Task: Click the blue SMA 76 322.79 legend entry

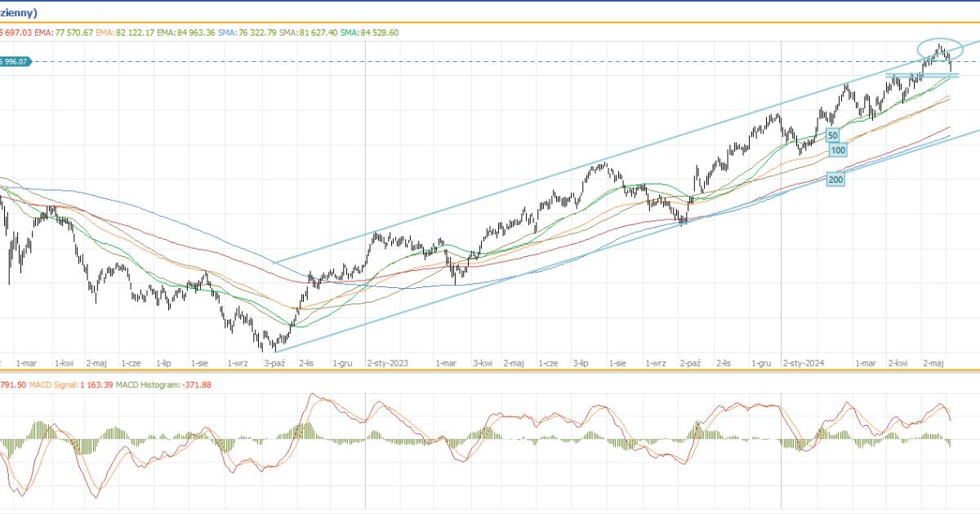Action: point(248,32)
